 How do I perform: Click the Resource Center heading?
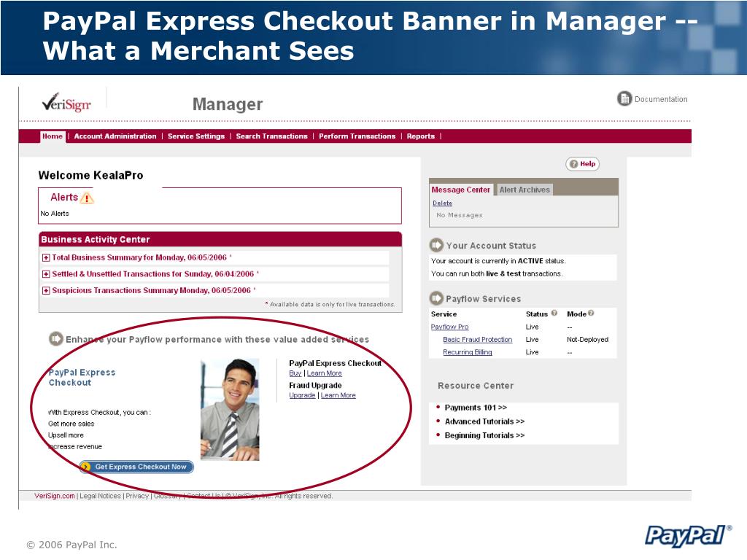(476, 386)
